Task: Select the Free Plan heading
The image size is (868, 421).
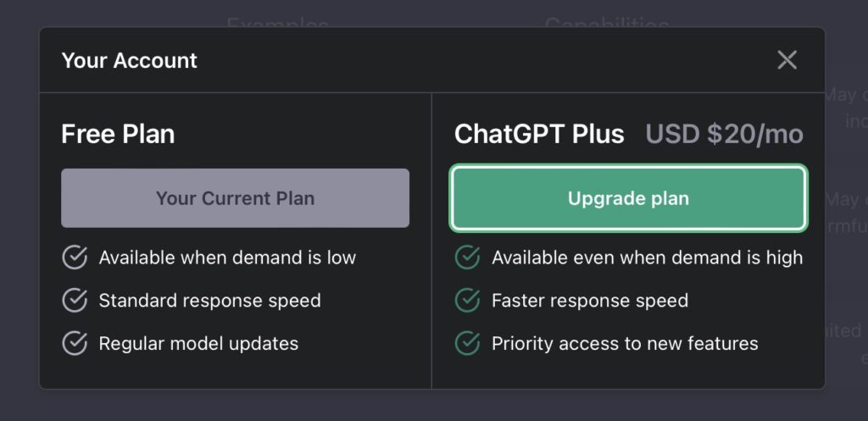Action: [x=118, y=134]
